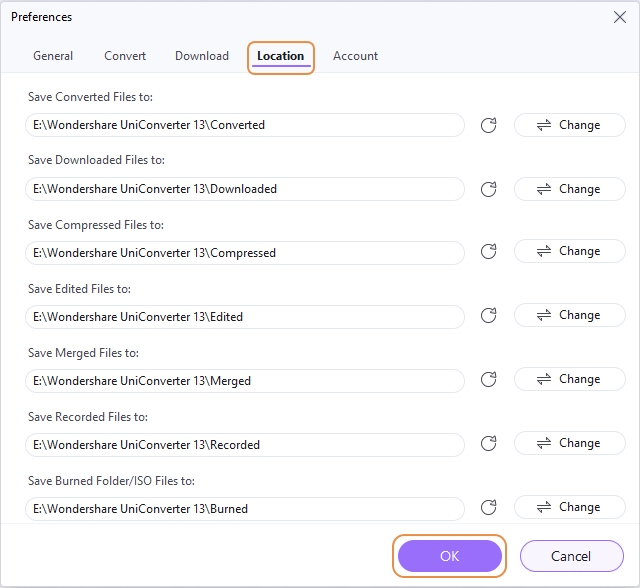Reset the Merged files path icon
This screenshot has height=588, width=640.
pos(489,380)
